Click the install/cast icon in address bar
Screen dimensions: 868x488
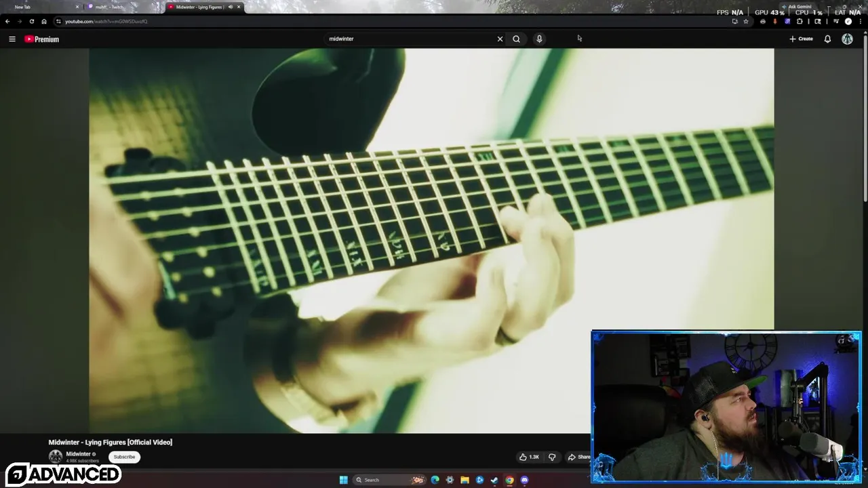point(734,21)
